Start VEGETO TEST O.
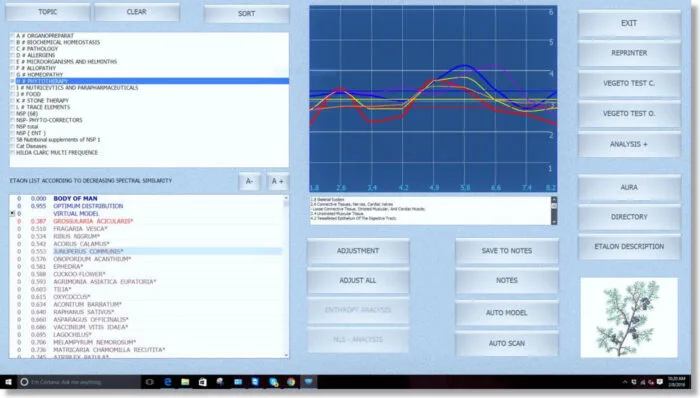The width and height of the screenshot is (700, 398). 629,114
